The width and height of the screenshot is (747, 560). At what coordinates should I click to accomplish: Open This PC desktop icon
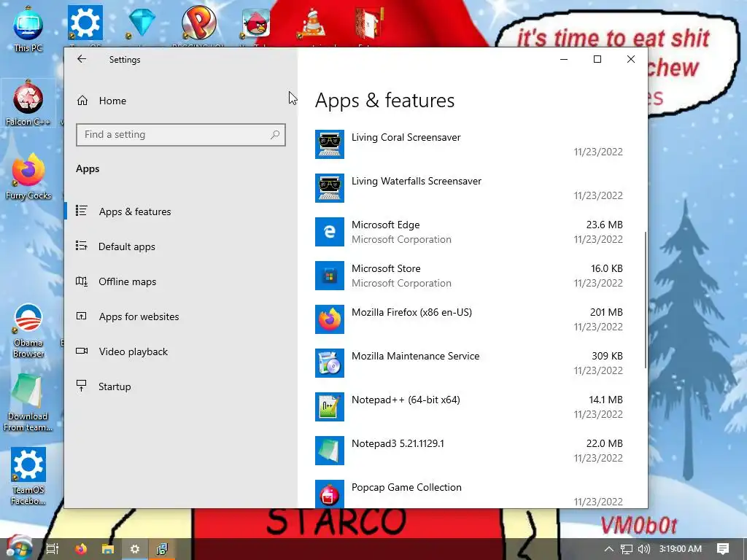28,29
